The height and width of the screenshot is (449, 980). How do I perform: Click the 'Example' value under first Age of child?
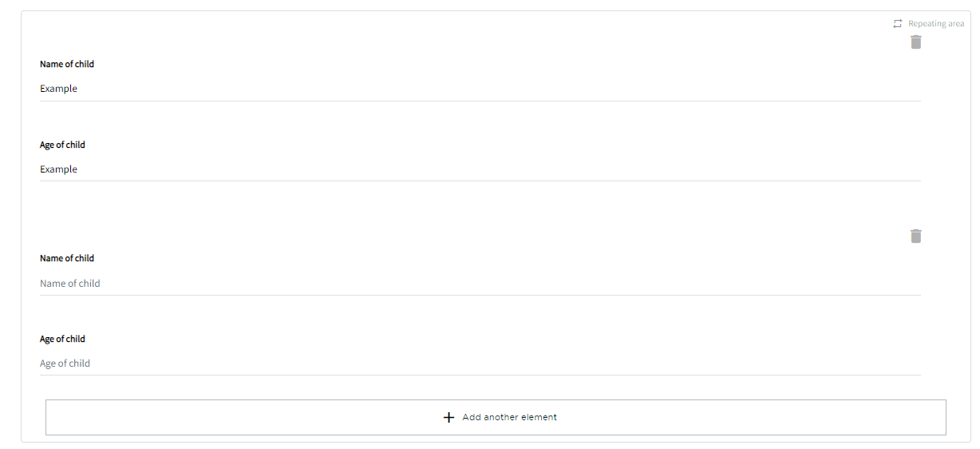59,169
